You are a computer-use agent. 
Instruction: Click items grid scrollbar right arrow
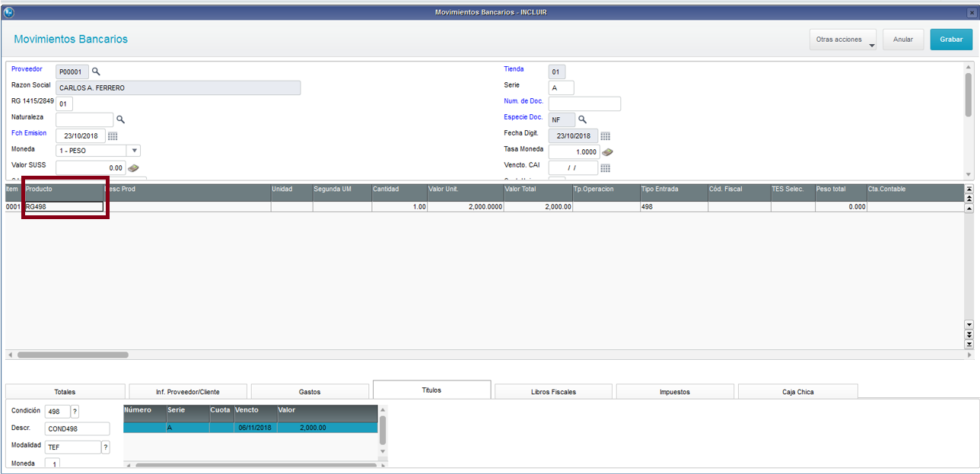tap(969, 355)
